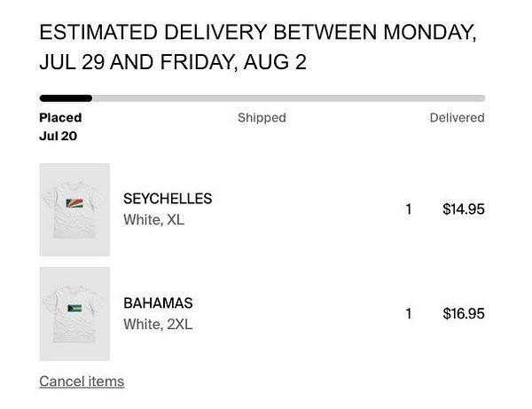The width and height of the screenshot is (532, 409).
Task: Click the White, 2XL variant text
Action: pyautogui.click(x=158, y=324)
